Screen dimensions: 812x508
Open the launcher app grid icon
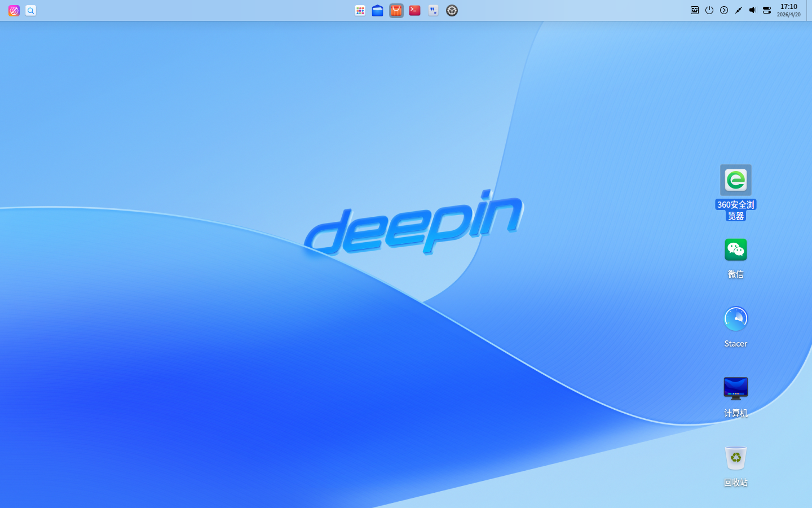[360, 10]
